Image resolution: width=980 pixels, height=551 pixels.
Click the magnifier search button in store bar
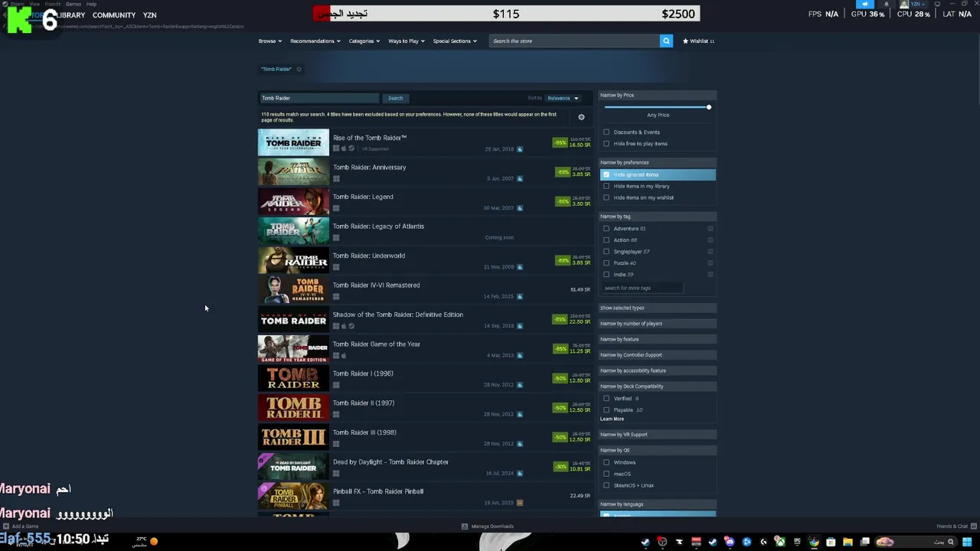click(666, 41)
